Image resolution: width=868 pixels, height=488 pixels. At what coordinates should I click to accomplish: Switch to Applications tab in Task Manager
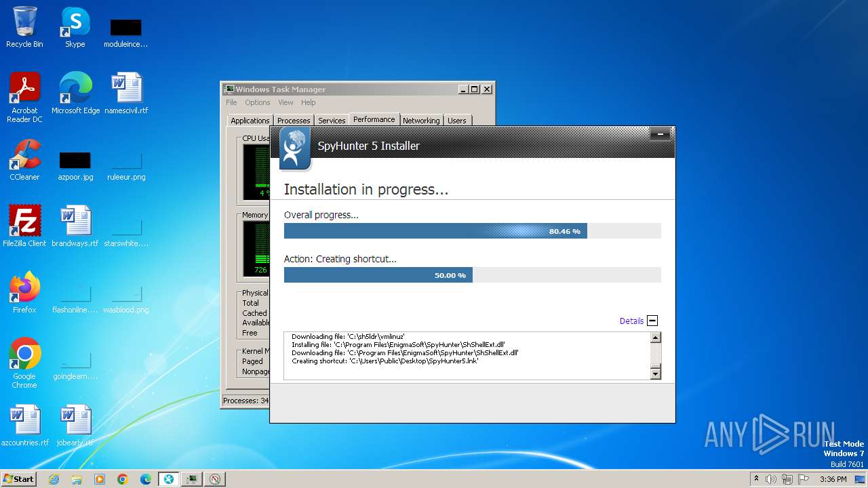pos(250,121)
